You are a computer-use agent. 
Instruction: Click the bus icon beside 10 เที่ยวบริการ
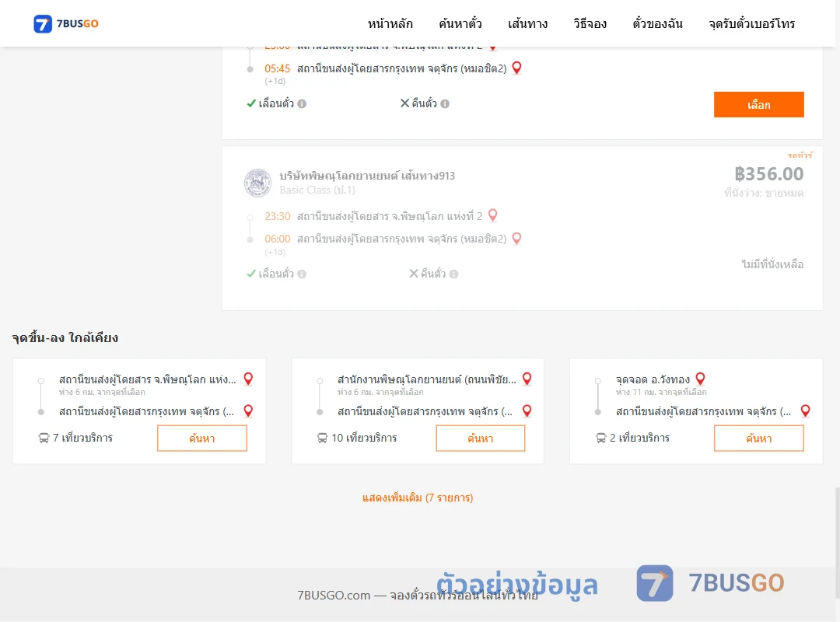[x=322, y=439]
